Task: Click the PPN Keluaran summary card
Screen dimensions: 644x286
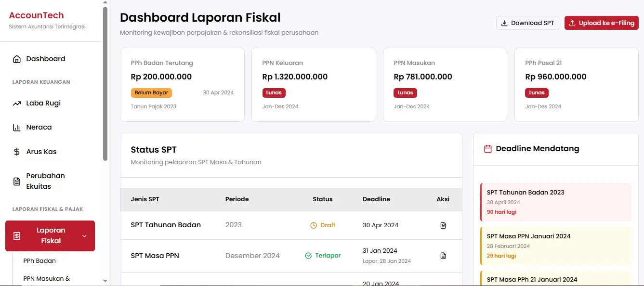Action: point(314,85)
